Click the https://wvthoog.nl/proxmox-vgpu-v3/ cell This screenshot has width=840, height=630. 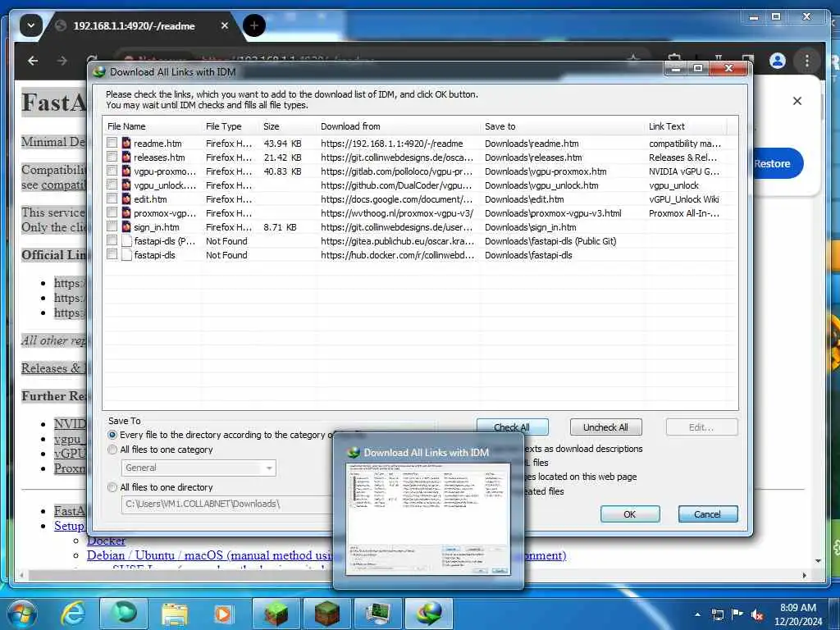point(397,212)
